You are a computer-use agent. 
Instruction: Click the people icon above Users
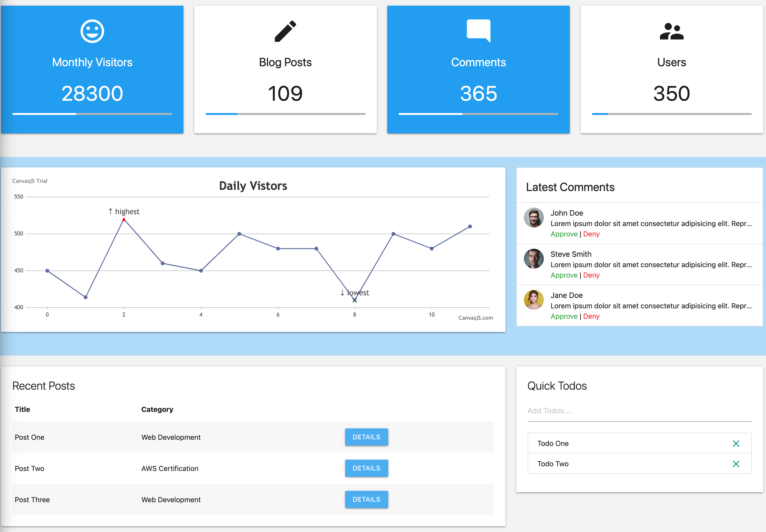coord(671,31)
